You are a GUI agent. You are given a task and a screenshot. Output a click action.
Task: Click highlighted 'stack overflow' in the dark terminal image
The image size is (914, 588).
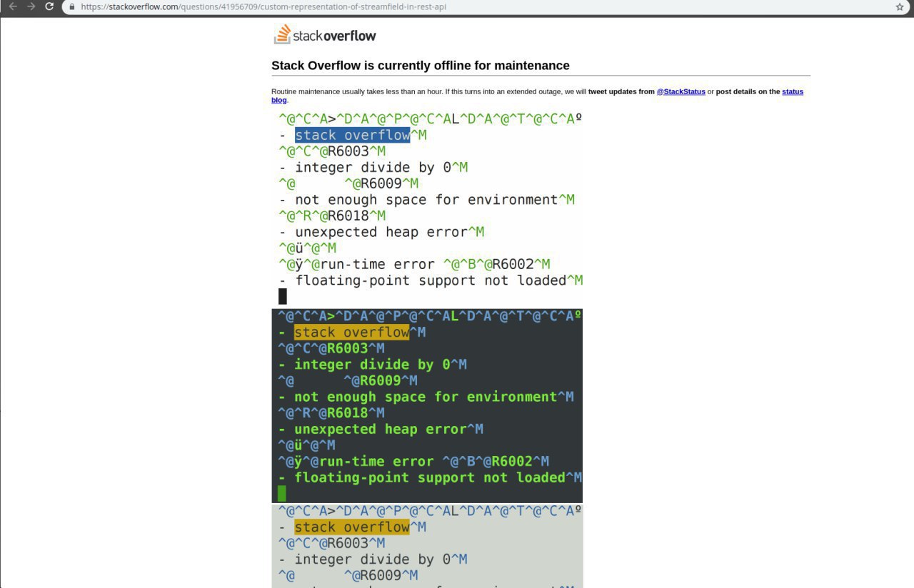(x=351, y=332)
